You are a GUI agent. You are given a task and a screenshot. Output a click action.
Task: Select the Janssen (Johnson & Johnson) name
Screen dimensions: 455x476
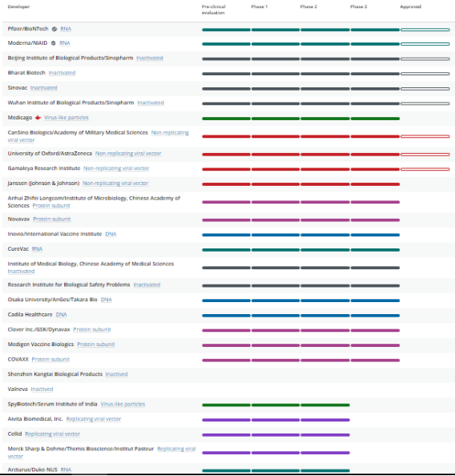(43, 184)
